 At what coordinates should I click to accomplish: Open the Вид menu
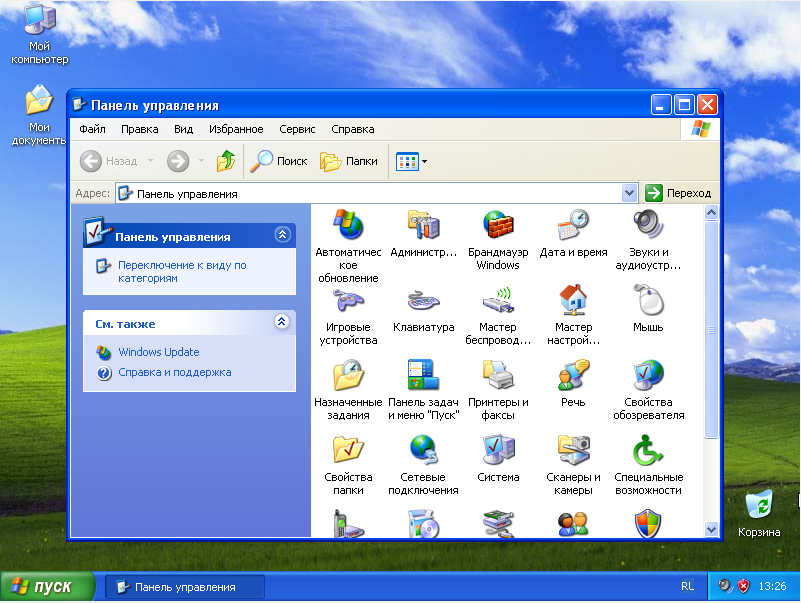pyautogui.click(x=183, y=129)
